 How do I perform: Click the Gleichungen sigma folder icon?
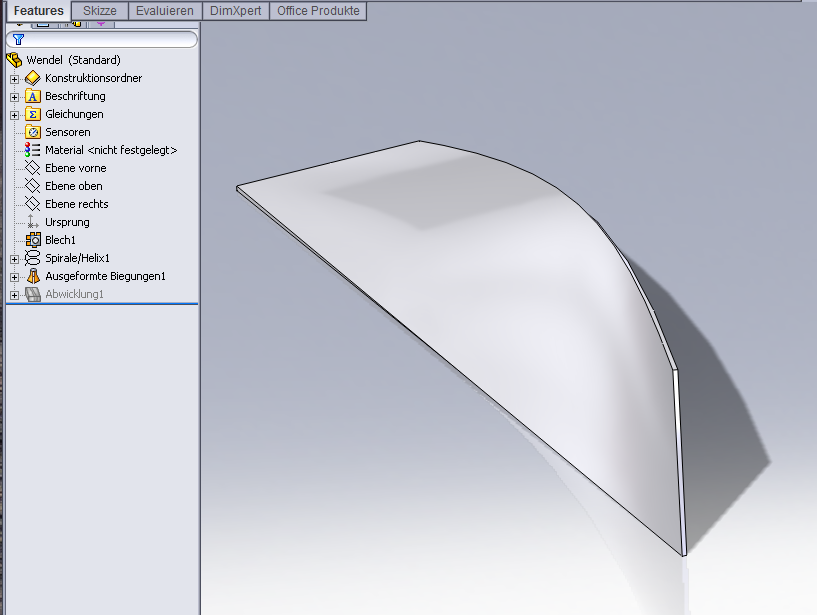click(x=32, y=114)
